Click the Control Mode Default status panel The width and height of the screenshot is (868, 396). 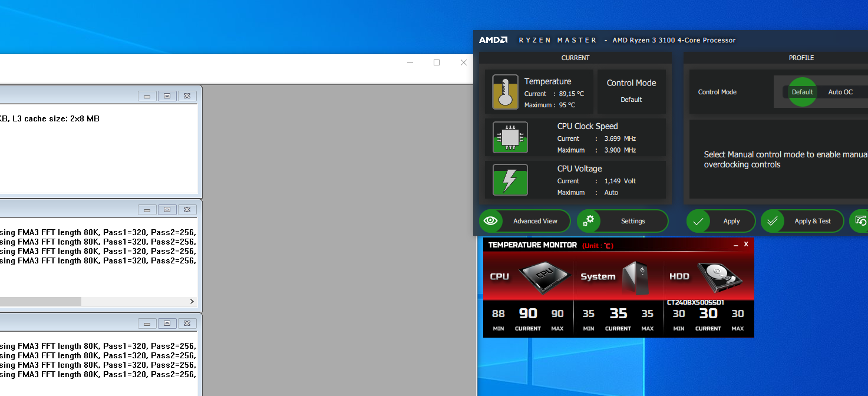(x=631, y=91)
